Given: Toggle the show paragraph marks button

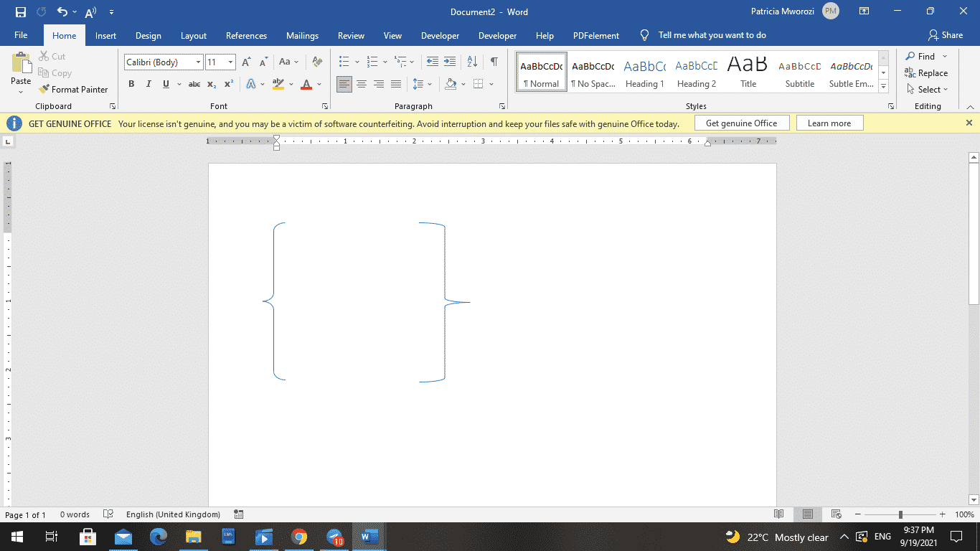Looking at the screenshot, I should (493, 62).
